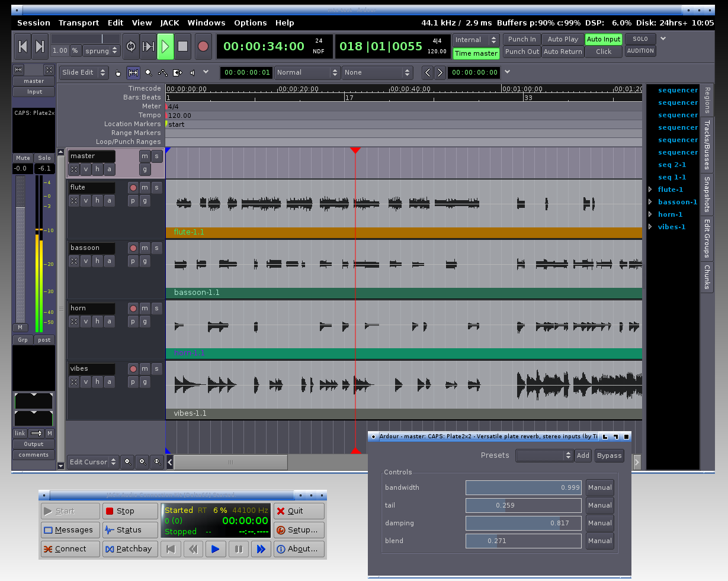The width and height of the screenshot is (728, 581).
Task: Jump to session start in transport
Action: coord(23,46)
